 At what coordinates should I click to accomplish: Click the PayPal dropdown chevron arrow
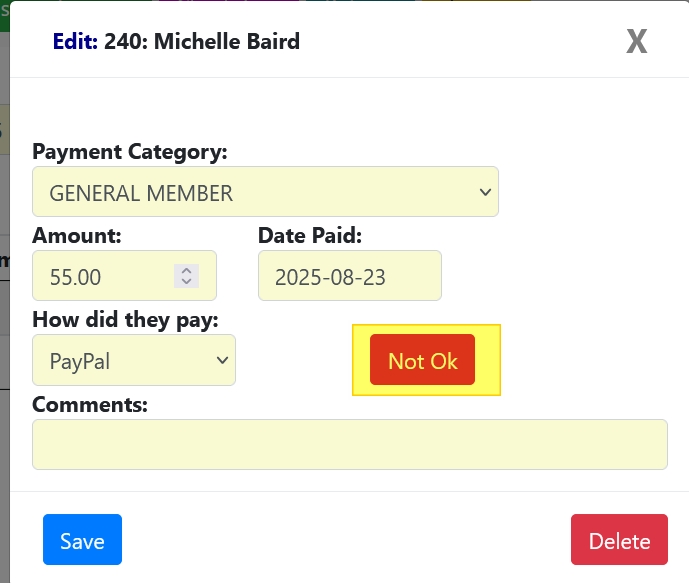pos(223,360)
